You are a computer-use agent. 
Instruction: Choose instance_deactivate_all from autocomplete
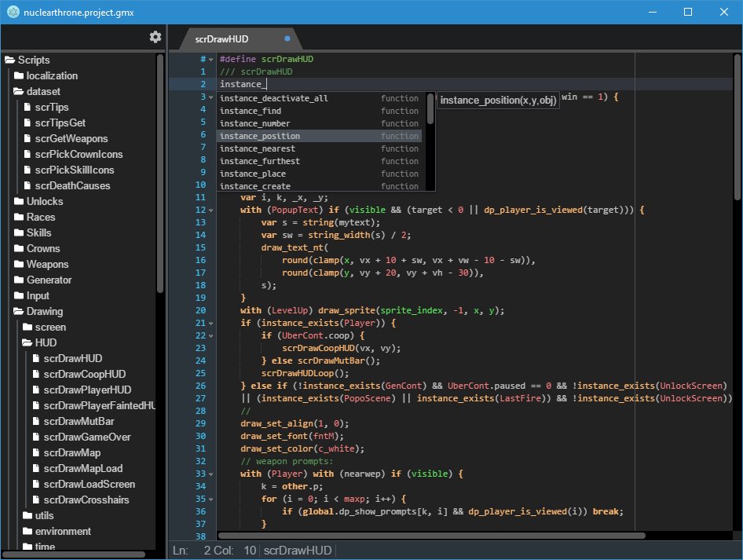pos(320,98)
